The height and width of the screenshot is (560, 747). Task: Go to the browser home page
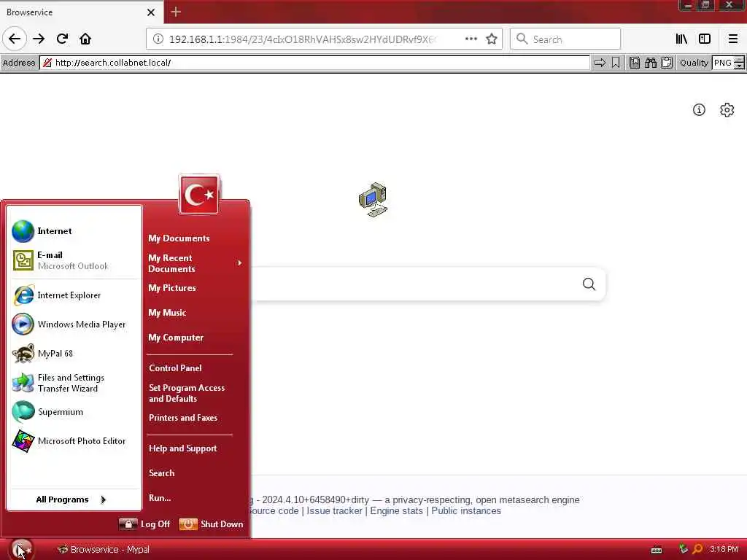click(x=85, y=39)
